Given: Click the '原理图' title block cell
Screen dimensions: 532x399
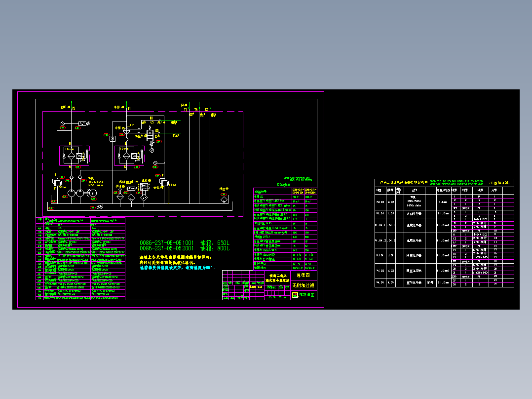Looking at the screenshot, I should pyautogui.click(x=304, y=276).
